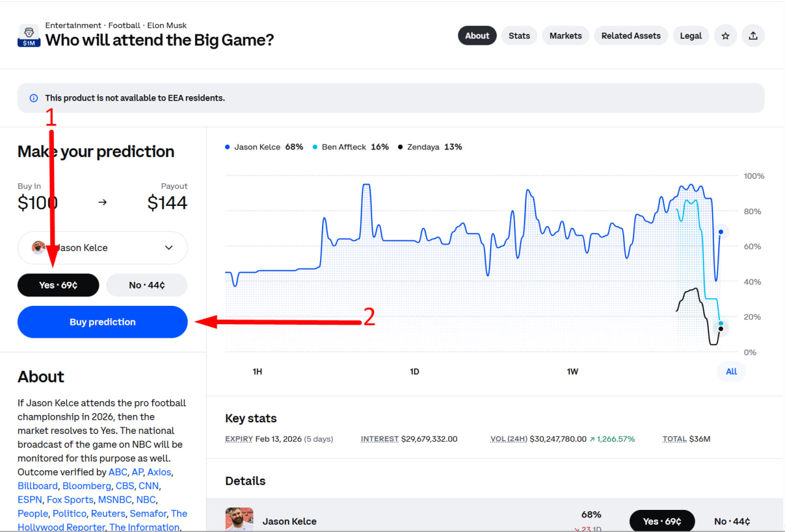This screenshot has width=785, height=532.
Task: Open the Jason Kelce selection dropdown
Action: [102, 248]
